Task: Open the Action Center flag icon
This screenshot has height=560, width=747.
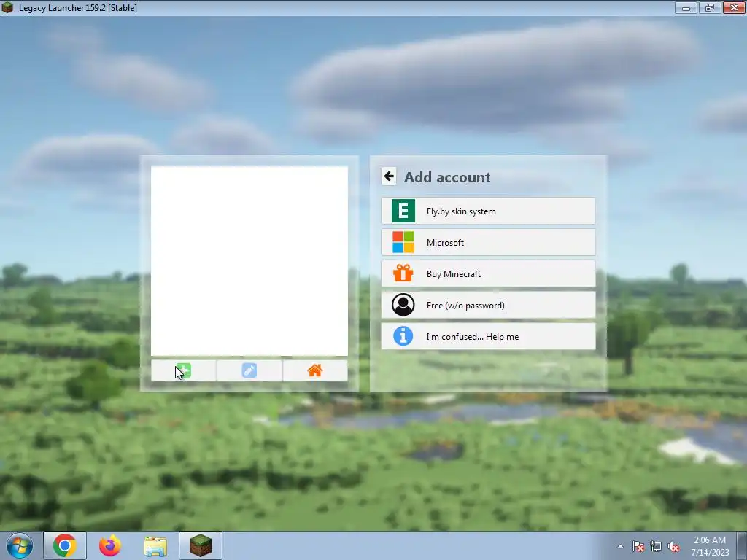Action: pyautogui.click(x=638, y=546)
